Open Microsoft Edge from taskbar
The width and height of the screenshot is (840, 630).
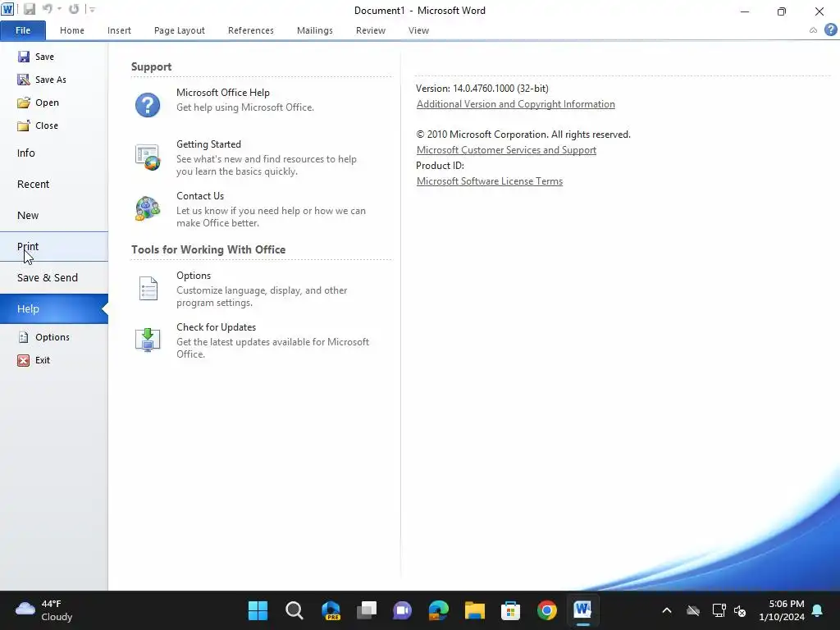438,610
